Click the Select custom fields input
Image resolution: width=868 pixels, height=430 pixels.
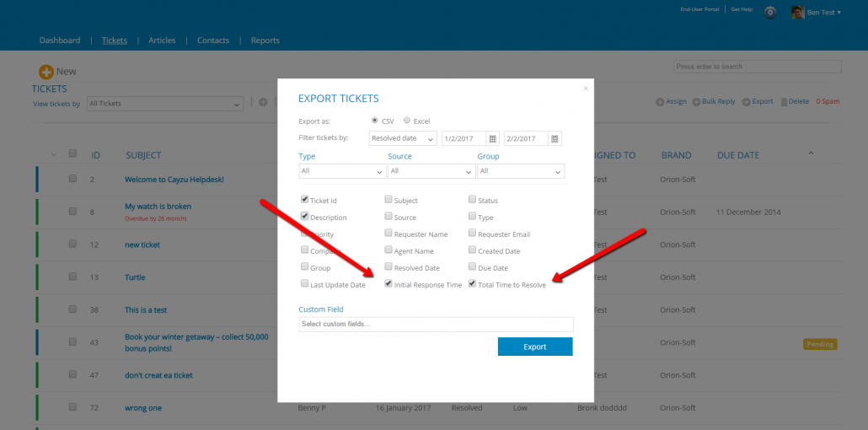[437, 324]
